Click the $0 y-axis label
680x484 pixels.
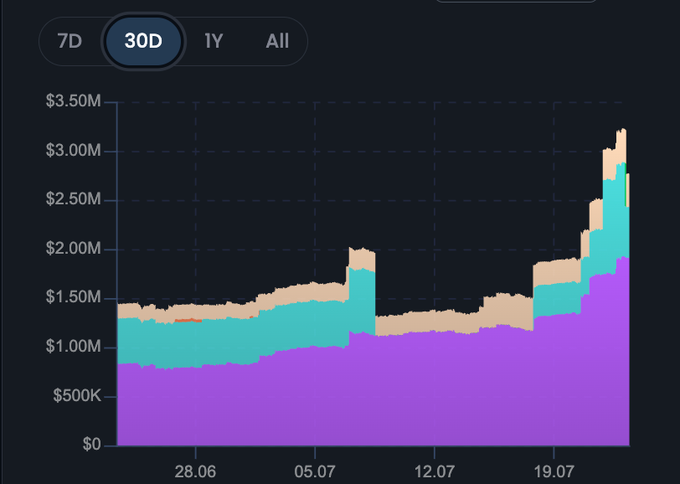(92, 445)
